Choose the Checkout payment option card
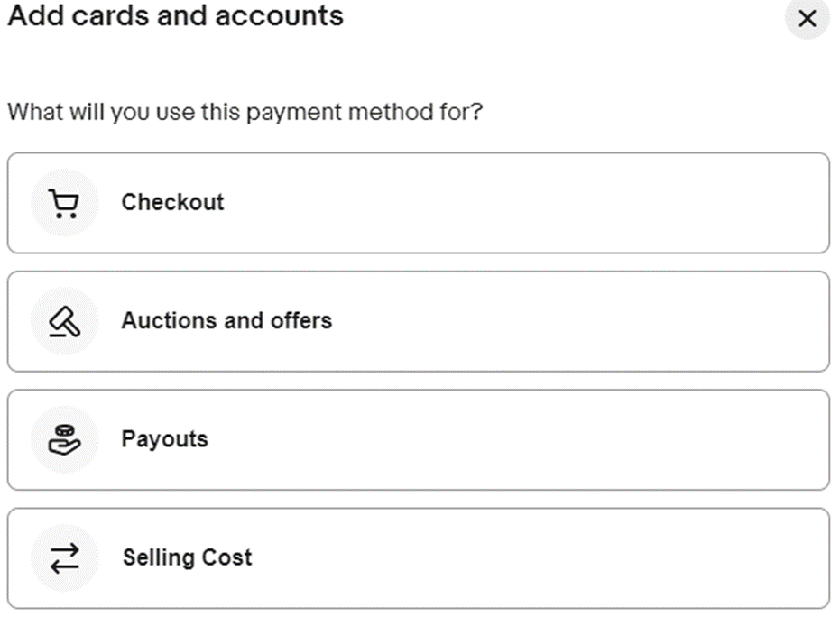The width and height of the screenshot is (840, 626). click(419, 203)
